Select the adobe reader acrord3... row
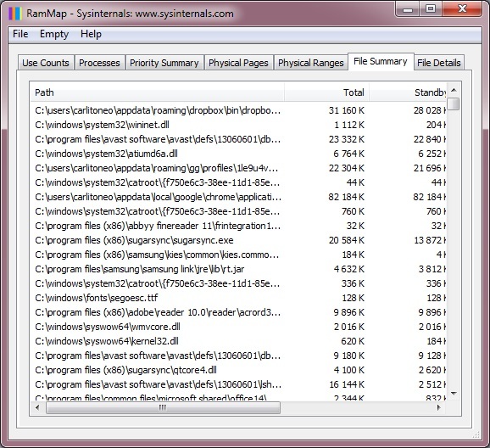Viewport: 490px width, 448px height. click(x=238, y=312)
